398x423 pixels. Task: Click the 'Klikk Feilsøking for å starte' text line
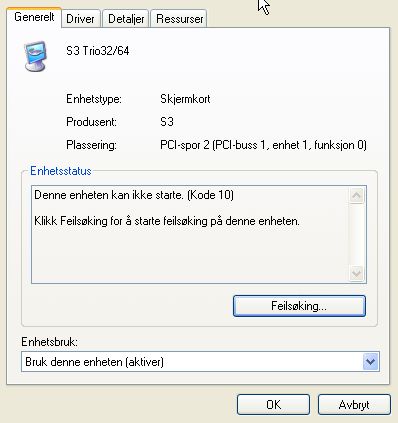tap(167, 221)
